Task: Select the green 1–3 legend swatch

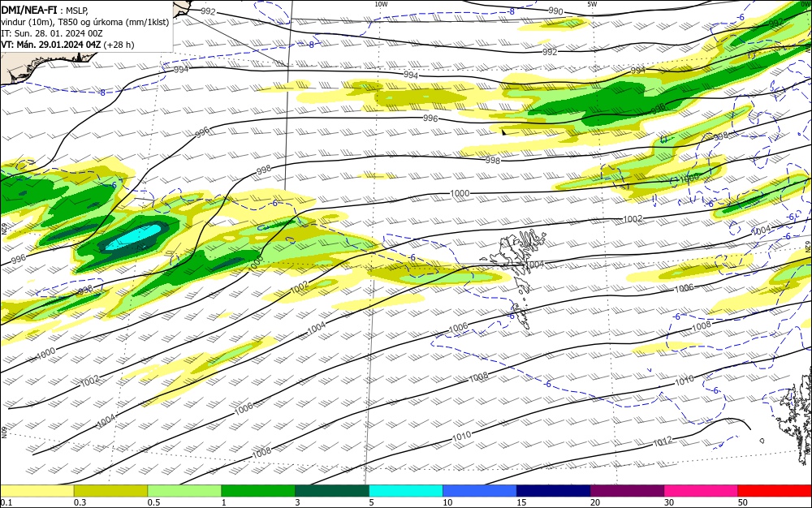Action: 258,491
